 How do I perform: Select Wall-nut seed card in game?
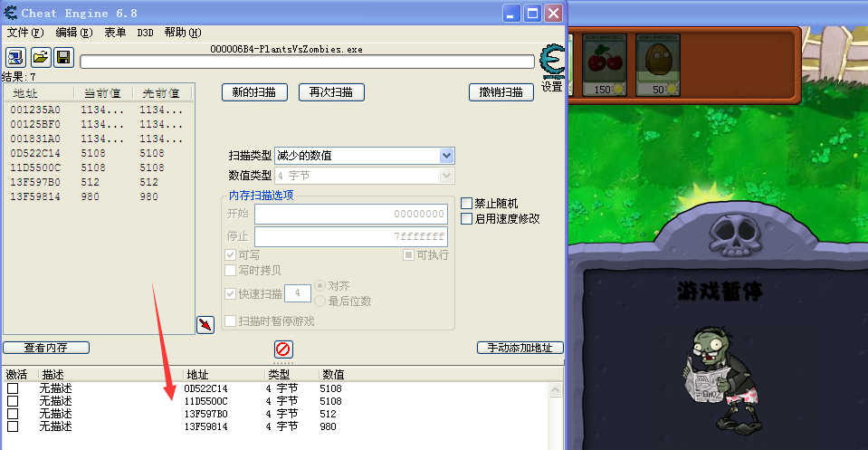[658, 65]
